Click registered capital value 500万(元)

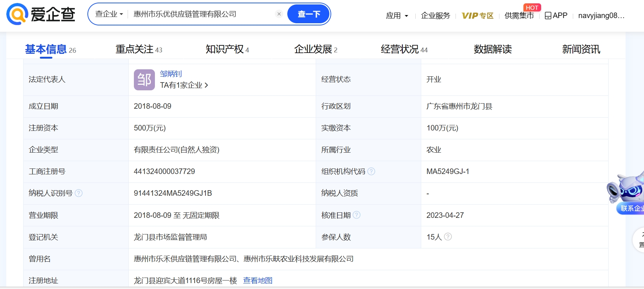(x=150, y=128)
